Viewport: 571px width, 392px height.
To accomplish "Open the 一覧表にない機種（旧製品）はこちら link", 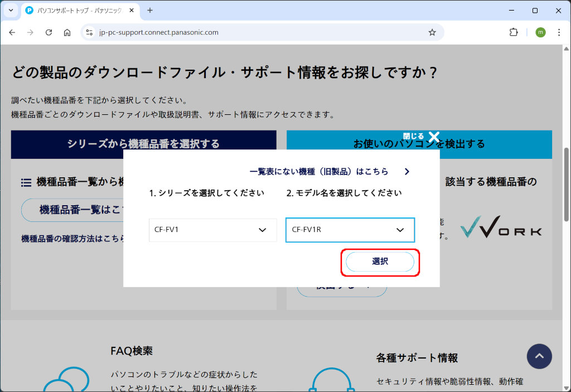I will [x=319, y=172].
